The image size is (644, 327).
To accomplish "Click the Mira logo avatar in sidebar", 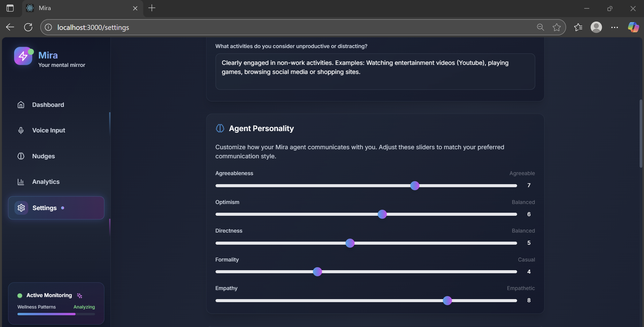I will pyautogui.click(x=24, y=56).
